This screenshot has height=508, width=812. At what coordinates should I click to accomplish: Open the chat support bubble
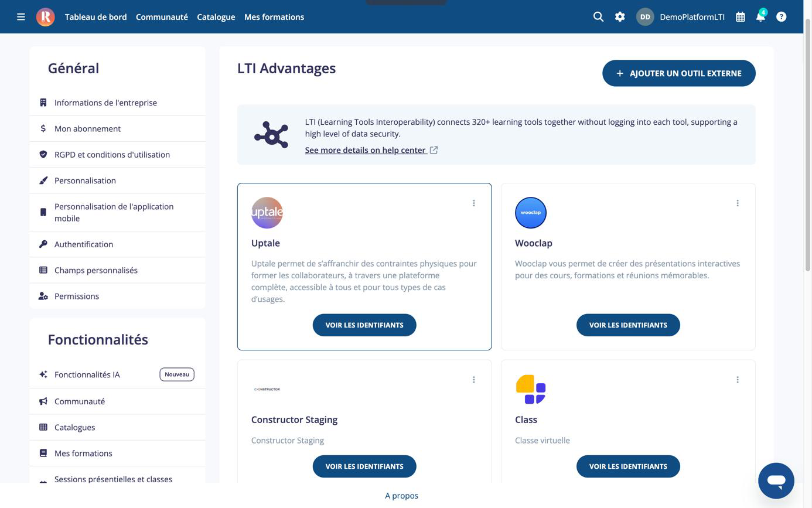(776, 480)
